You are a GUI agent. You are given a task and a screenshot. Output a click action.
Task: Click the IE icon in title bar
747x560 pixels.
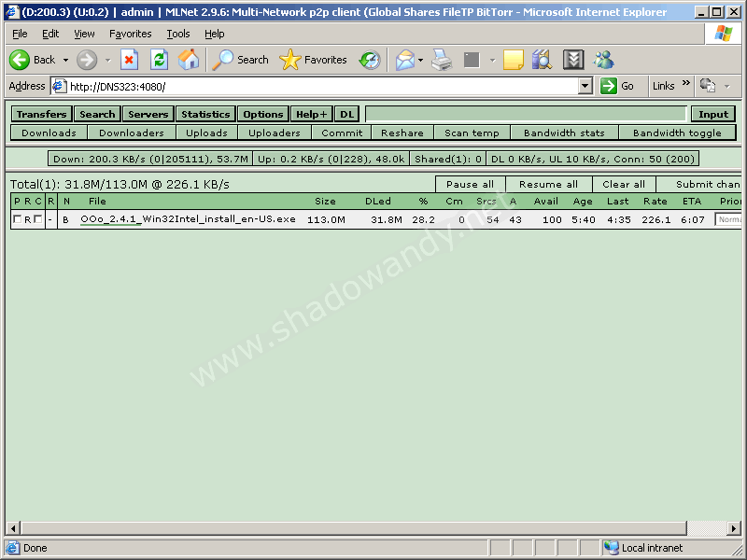pyautogui.click(x=11, y=12)
